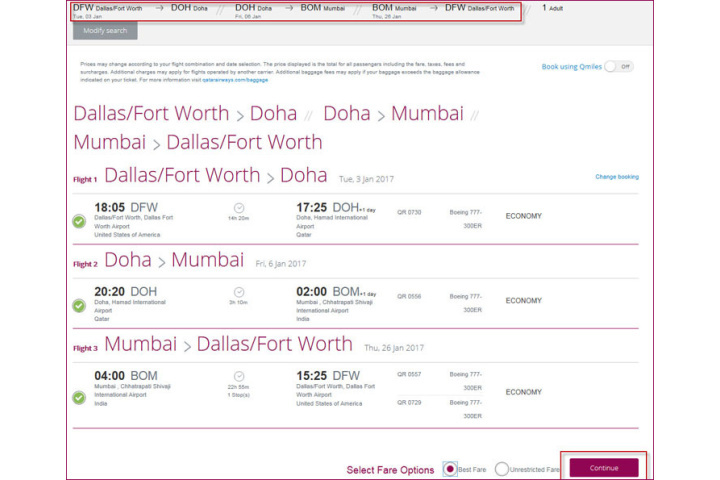Click the 1 Stop(s) text on Flight 3

tap(239, 395)
